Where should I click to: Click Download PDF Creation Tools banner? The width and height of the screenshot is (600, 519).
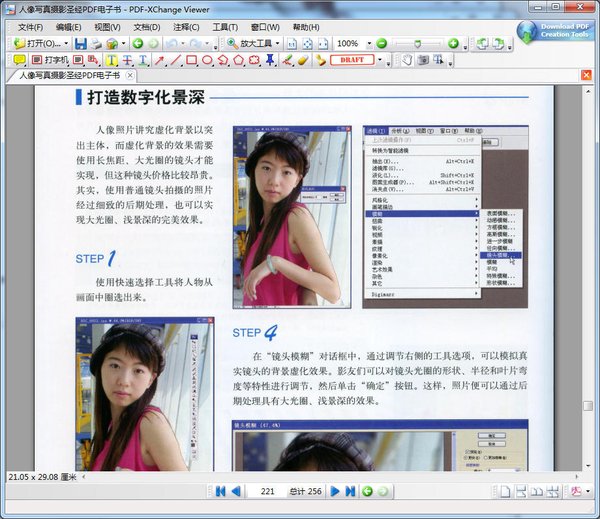tap(555, 31)
